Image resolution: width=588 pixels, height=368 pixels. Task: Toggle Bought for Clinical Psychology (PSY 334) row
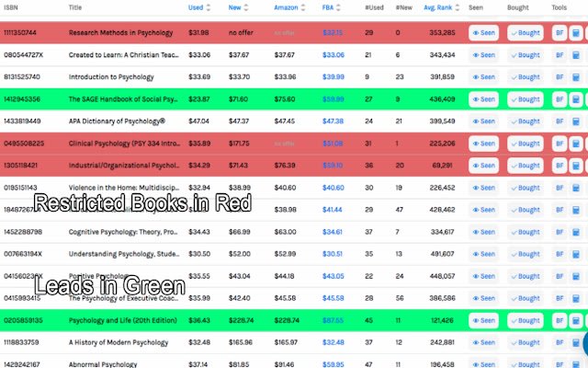pos(526,144)
